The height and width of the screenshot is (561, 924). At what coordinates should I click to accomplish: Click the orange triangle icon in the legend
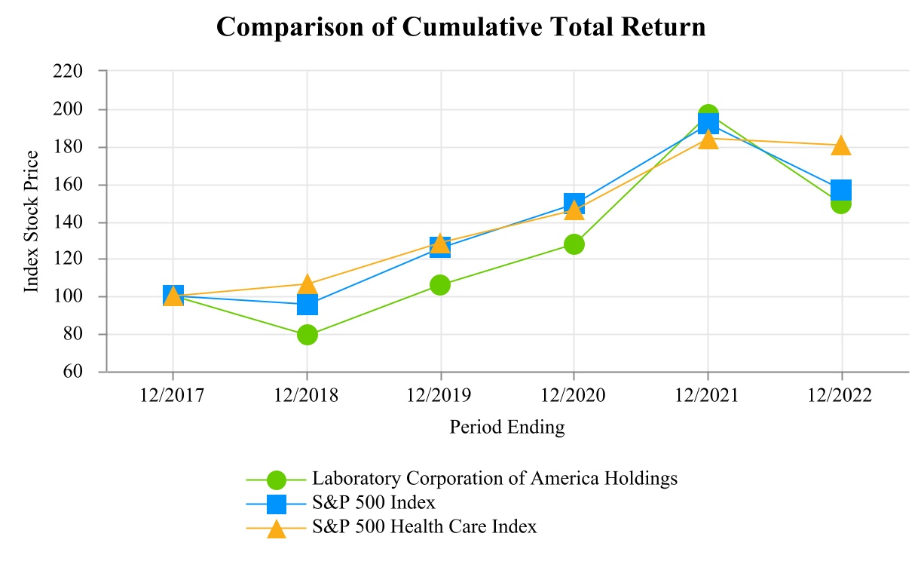(277, 528)
